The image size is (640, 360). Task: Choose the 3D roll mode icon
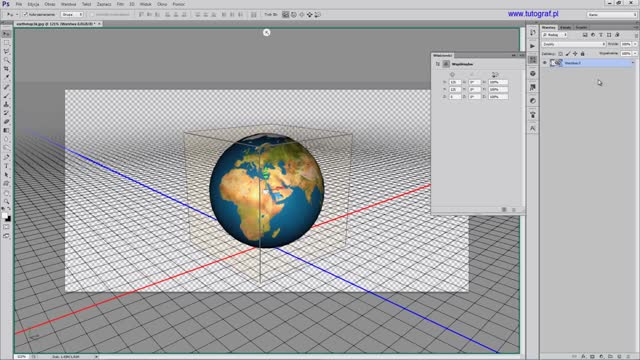click(x=294, y=14)
